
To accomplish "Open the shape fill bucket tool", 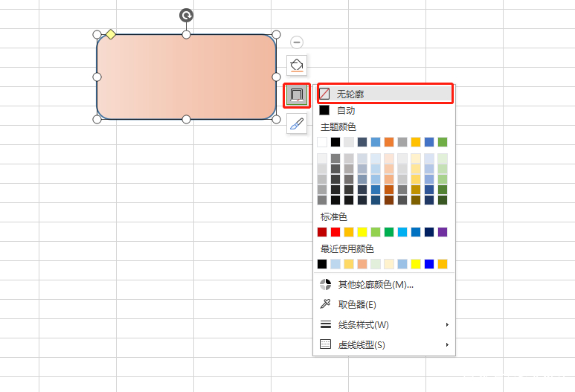I will [297, 65].
